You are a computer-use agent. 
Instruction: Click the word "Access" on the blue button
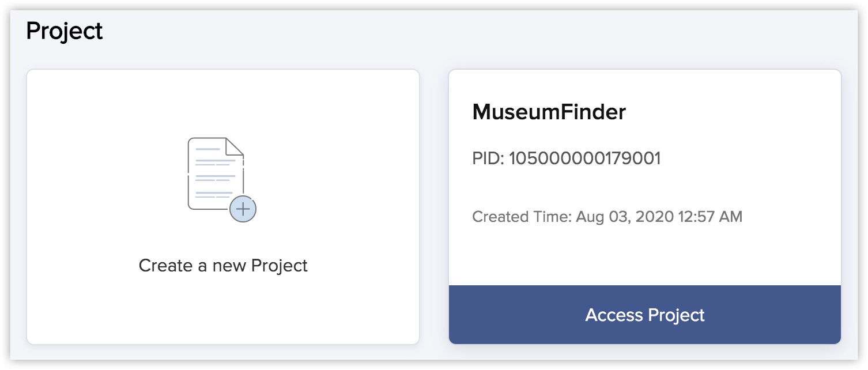pos(614,315)
